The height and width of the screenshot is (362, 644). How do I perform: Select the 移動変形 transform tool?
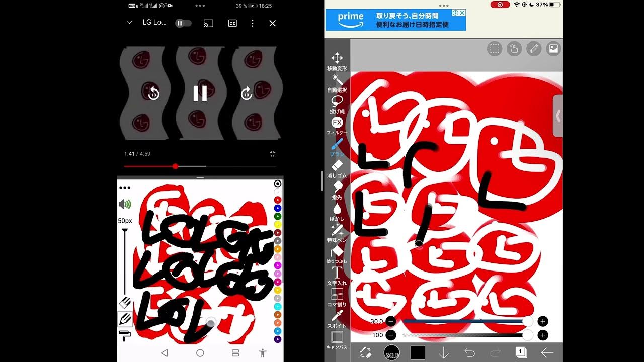click(x=337, y=61)
